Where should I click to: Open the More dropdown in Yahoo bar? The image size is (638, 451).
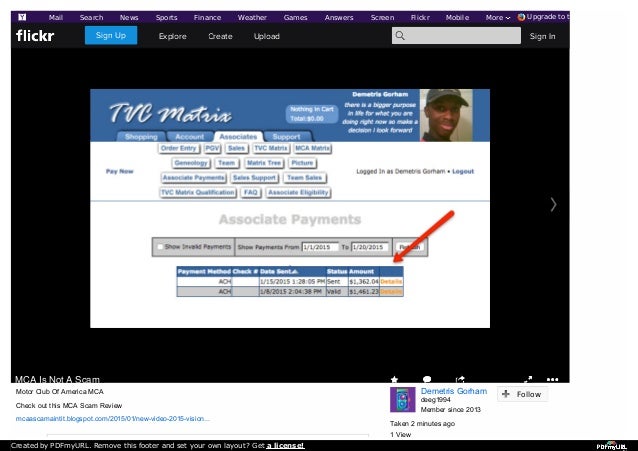(497, 18)
